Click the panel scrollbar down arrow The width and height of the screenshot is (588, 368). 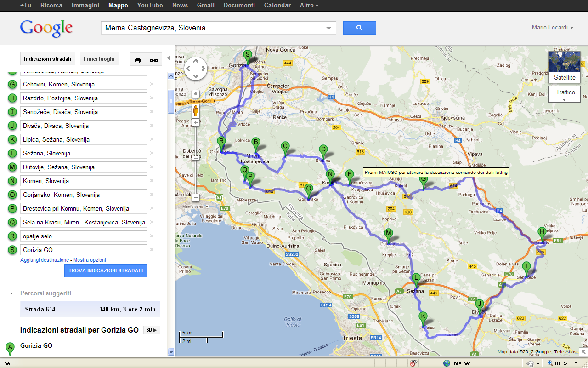point(171,352)
